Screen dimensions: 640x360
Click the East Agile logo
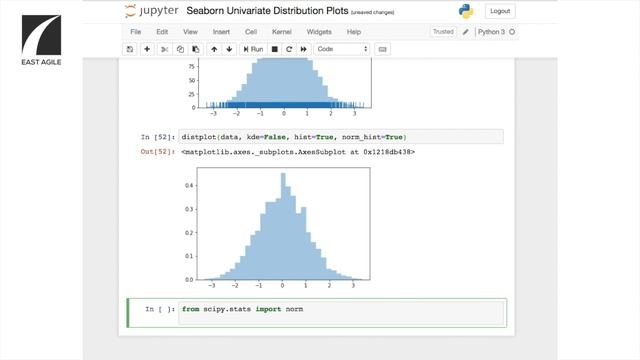(x=41, y=40)
